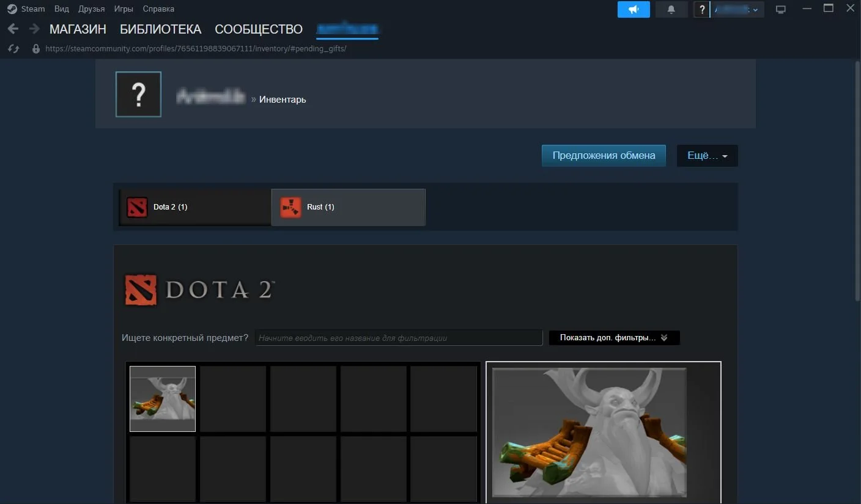Click the padlock site security icon
The height and width of the screenshot is (504, 861).
pyautogui.click(x=36, y=48)
